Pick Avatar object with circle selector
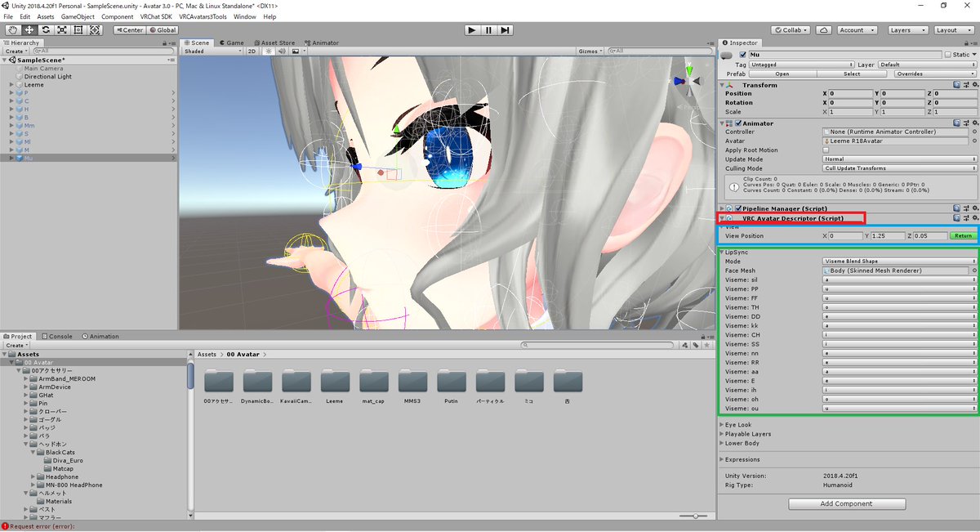This screenshot has width=980, height=532. 974,141
